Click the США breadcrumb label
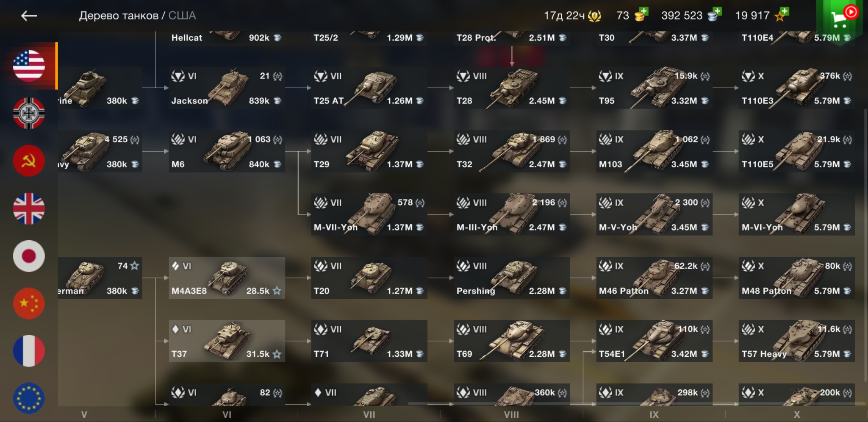868x422 pixels. tap(182, 16)
